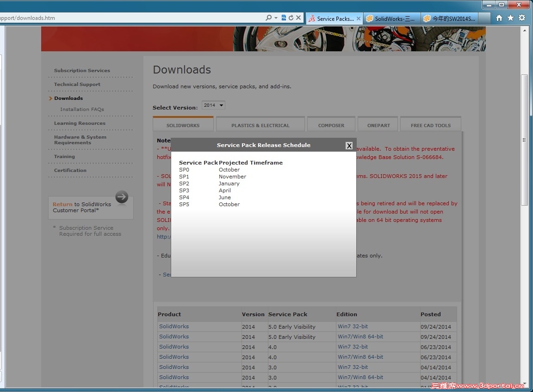Click Win7 32-bit edition for version 3.0
The width and height of the screenshot is (533, 392).
353,367
